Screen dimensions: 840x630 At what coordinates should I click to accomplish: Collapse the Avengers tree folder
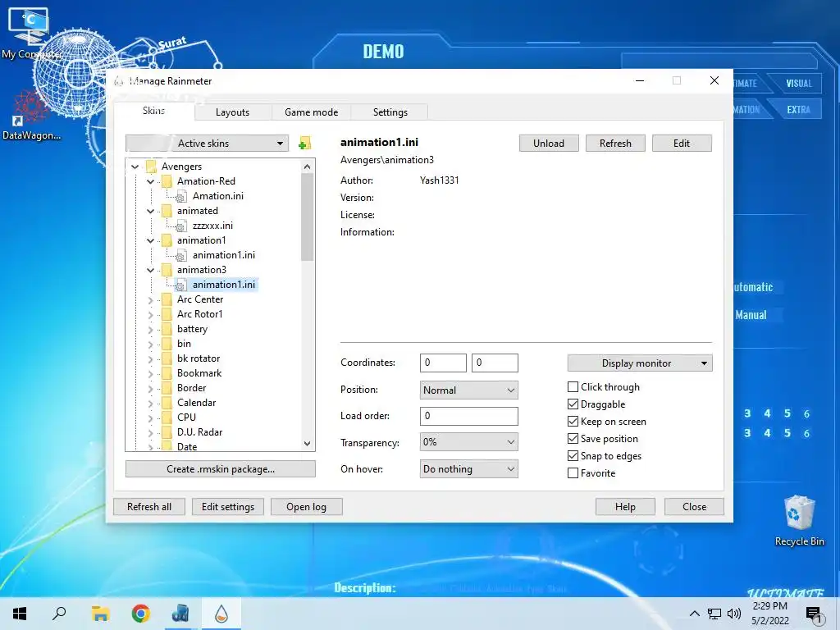click(135, 167)
